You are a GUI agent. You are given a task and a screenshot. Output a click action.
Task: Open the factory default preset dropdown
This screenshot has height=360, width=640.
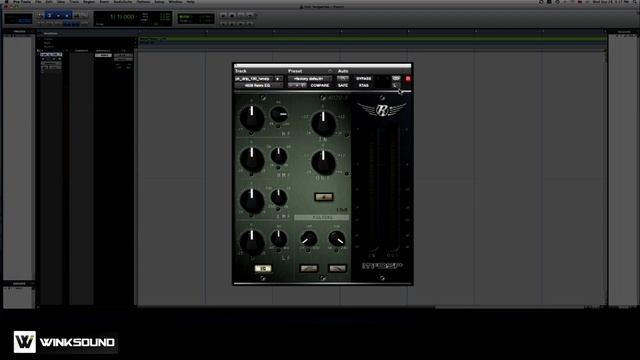[x=309, y=78]
